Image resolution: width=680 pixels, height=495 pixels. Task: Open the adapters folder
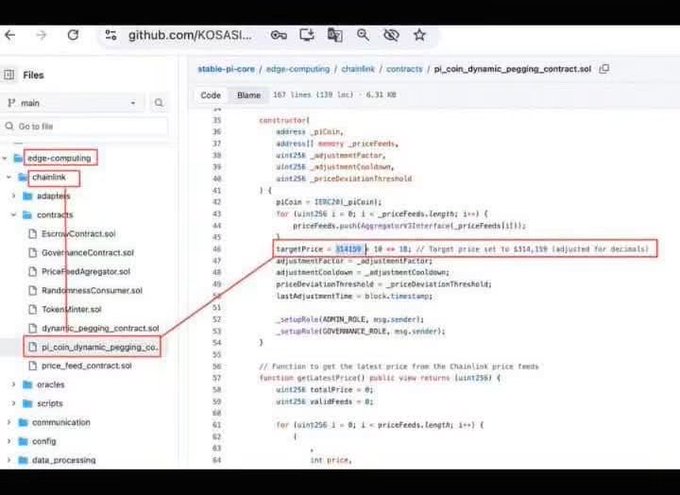pyautogui.click(x=53, y=196)
